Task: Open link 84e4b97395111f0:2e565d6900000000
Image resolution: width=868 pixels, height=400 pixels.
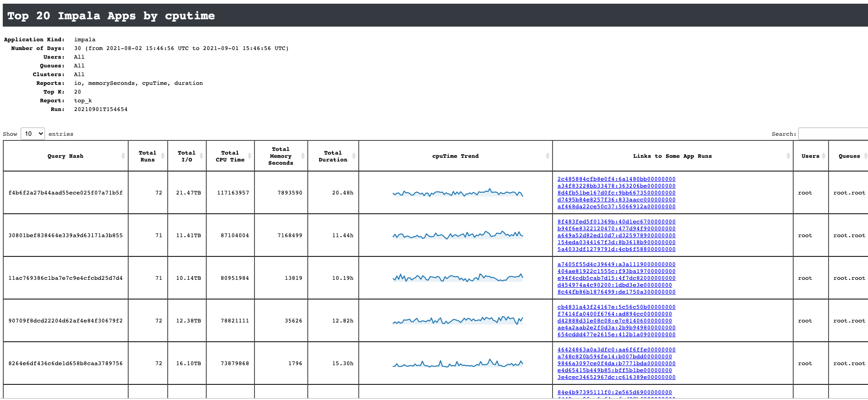Action: click(614, 392)
